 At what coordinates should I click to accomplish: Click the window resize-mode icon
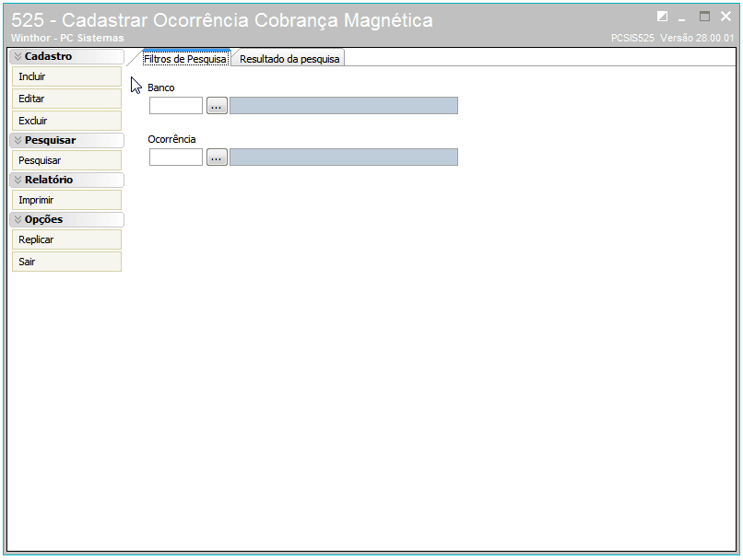(x=662, y=17)
